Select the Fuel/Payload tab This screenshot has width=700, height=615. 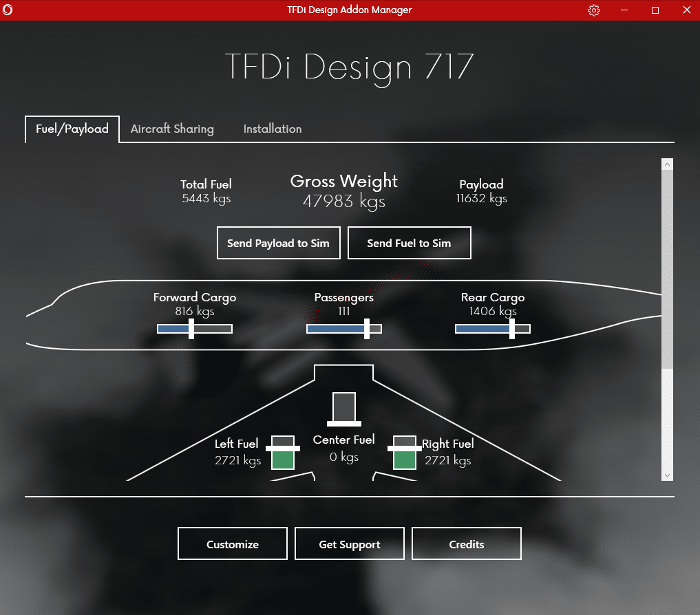(x=72, y=129)
